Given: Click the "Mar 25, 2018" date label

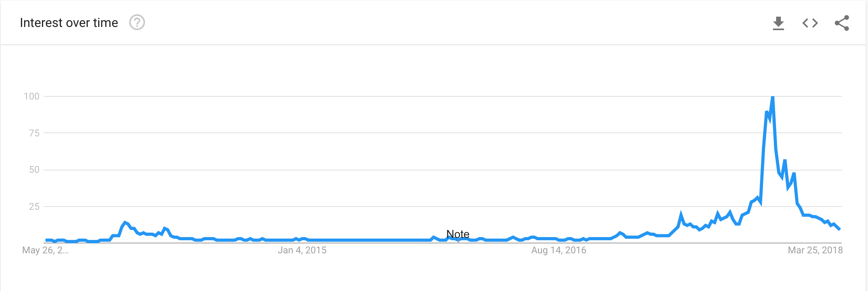Looking at the screenshot, I should click(815, 250).
